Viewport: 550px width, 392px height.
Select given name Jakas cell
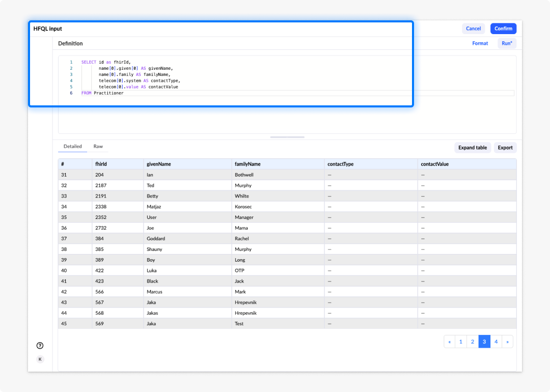[x=187, y=313]
